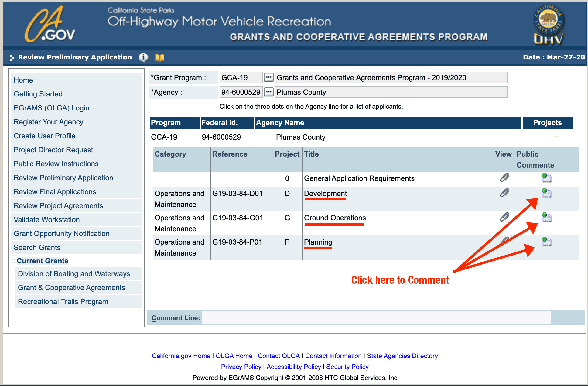Image resolution: width=588 pixels, height=386 pixels.
Task: Click the California.gov Home footer link
Action: pyautogui.click(x=181, y=356)
